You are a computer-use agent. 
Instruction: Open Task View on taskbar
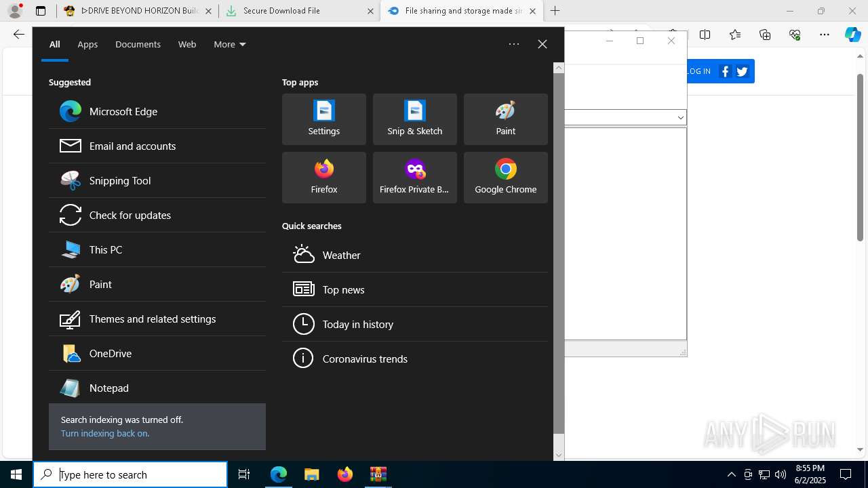244,474
